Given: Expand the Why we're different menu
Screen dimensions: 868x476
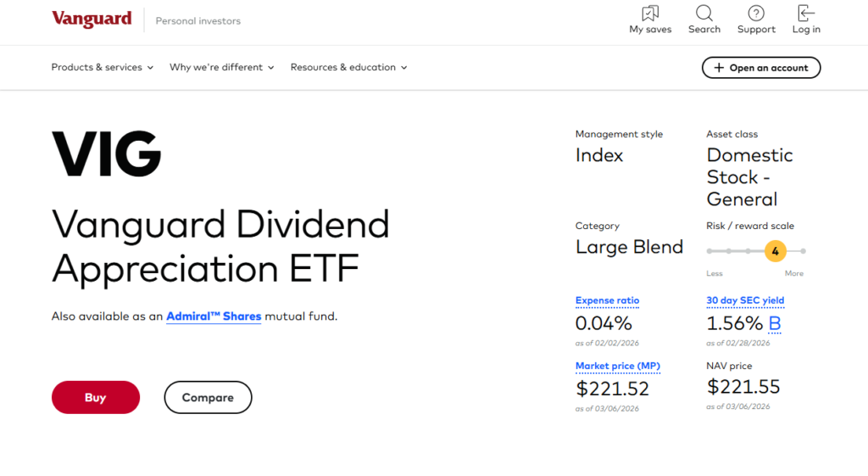Looking at the screenshot, I should coord(221,67).
